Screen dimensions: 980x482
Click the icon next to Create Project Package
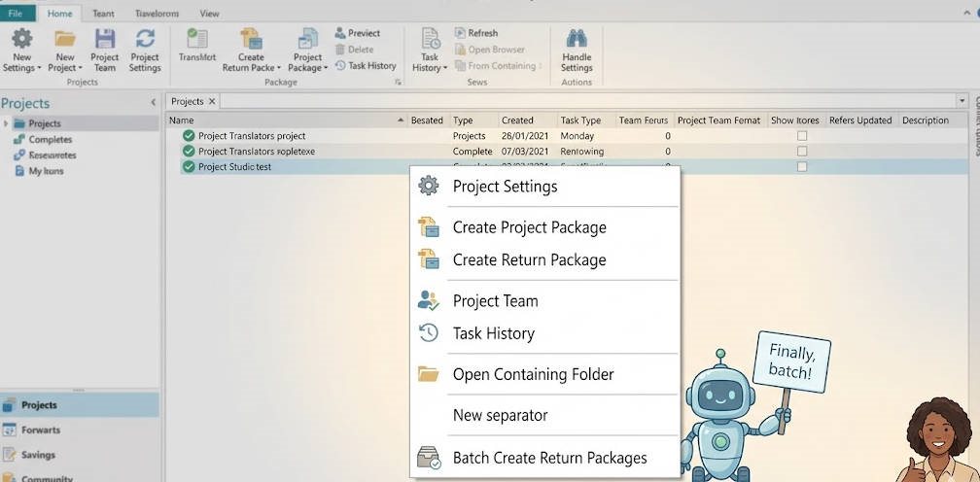(x=428, y=226)
